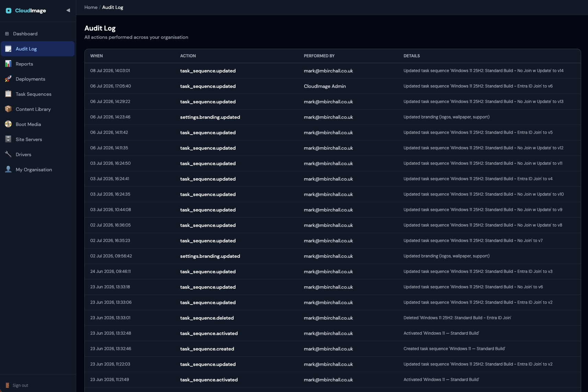Click task_sequence.activated at 23 Jun 13:32:48
The image size is (588, 392).
[209, 333]
